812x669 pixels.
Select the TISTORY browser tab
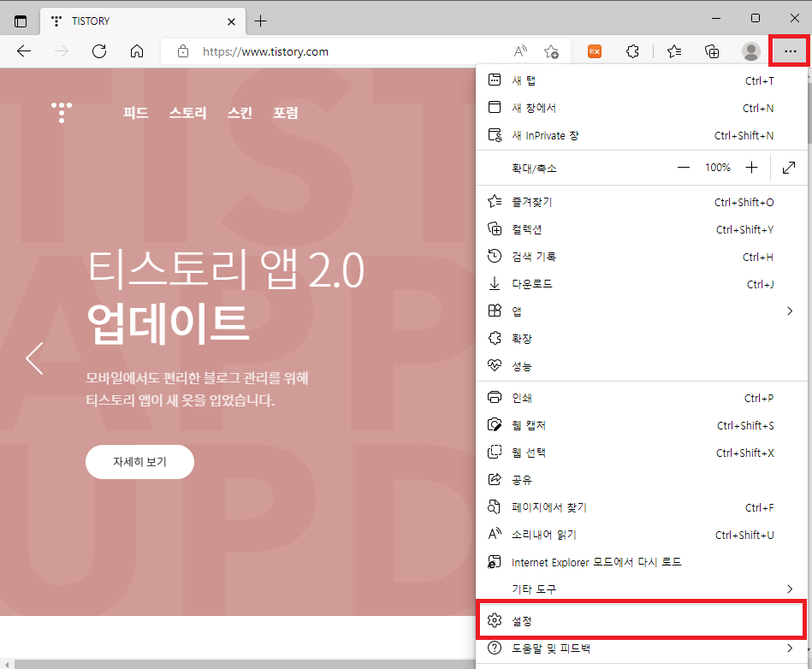click(x=141, y=21)
